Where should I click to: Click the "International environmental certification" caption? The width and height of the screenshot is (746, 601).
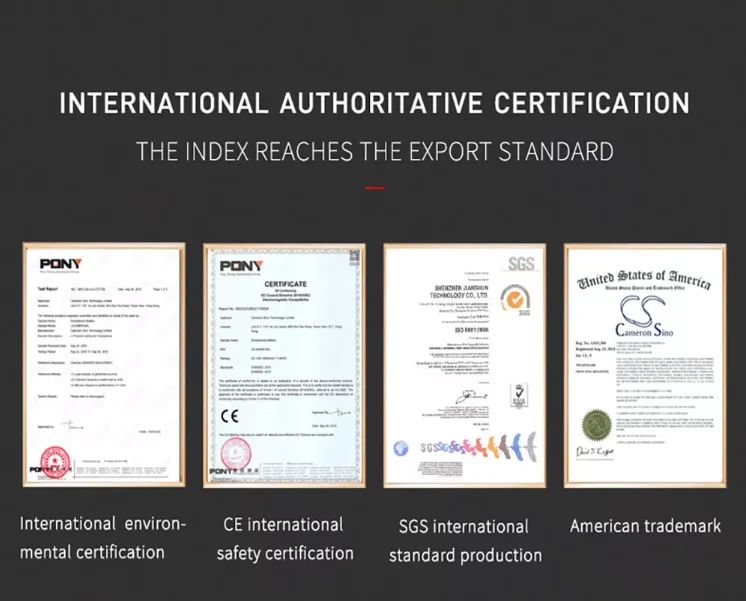point(103,538)
